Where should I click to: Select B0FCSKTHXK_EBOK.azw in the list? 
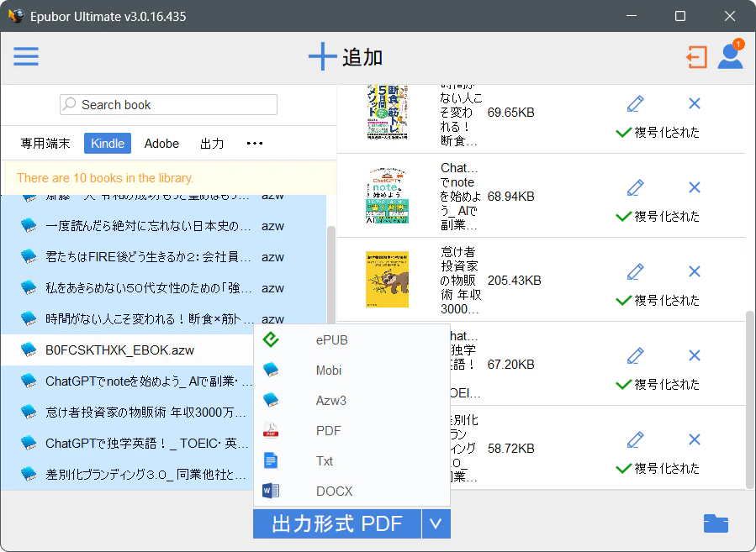127,350
